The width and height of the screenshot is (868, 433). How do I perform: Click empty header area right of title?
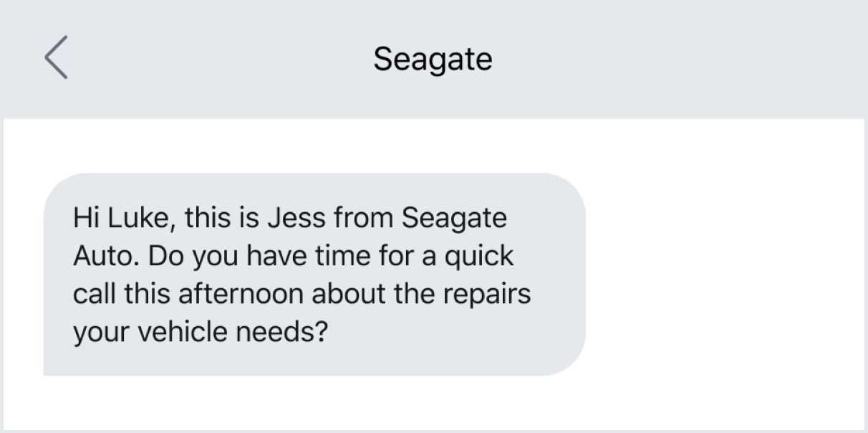(680, 59)
